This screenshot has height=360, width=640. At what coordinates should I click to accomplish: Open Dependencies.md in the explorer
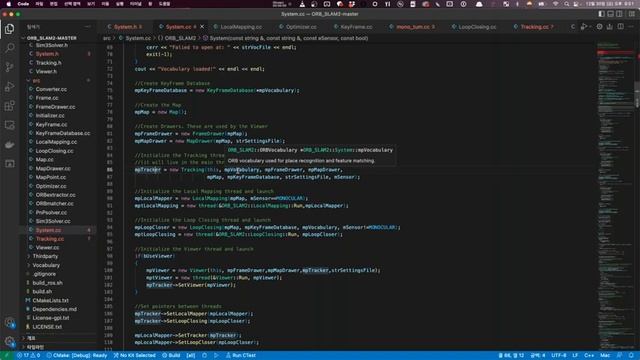(x=54, y=309)
